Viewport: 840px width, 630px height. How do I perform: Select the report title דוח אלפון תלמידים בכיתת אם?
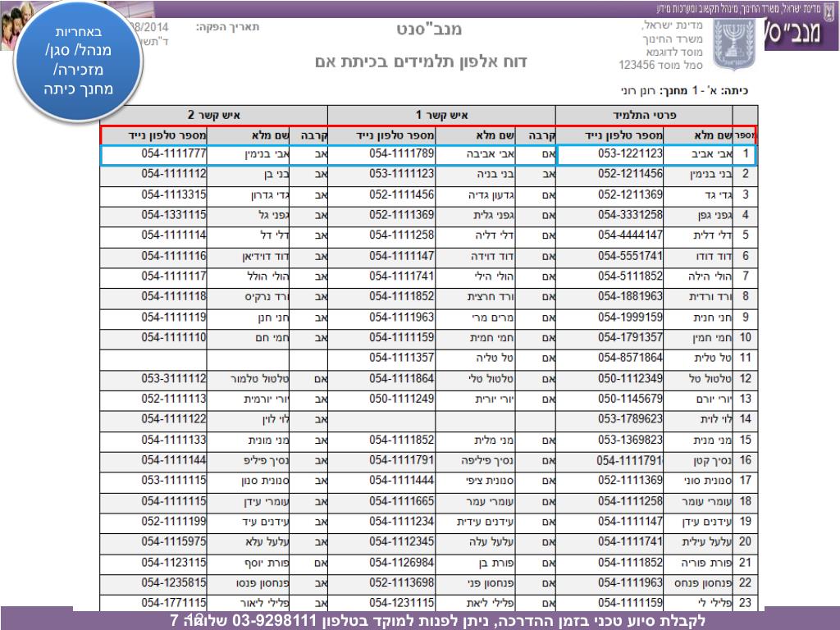coord(421,62)
